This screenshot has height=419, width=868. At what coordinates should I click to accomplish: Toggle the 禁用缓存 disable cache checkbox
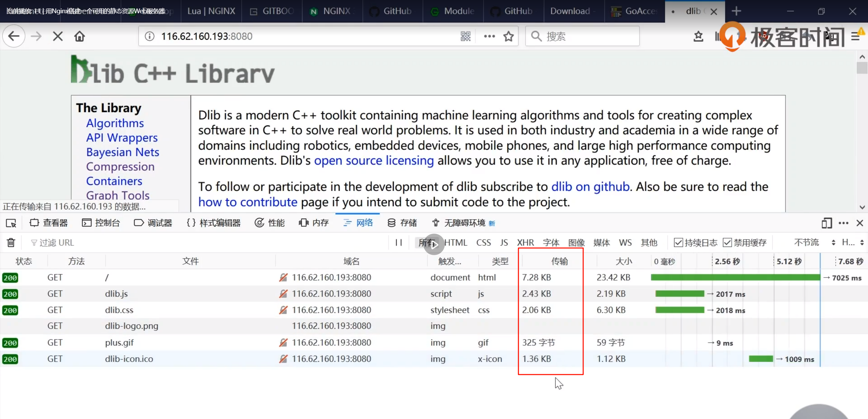tap(727, 243)
